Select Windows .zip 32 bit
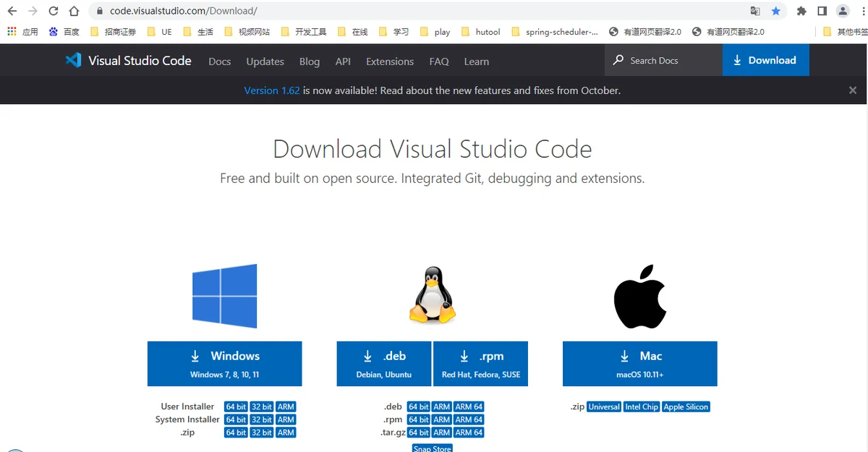Screen dimensions: 868x452 [x=262, y=432]
